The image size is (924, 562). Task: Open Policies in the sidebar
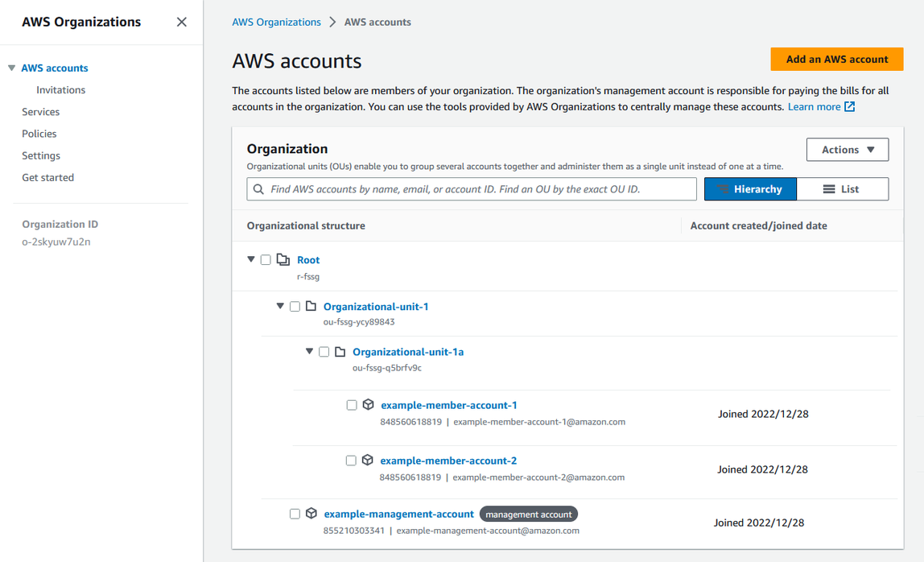39,133
